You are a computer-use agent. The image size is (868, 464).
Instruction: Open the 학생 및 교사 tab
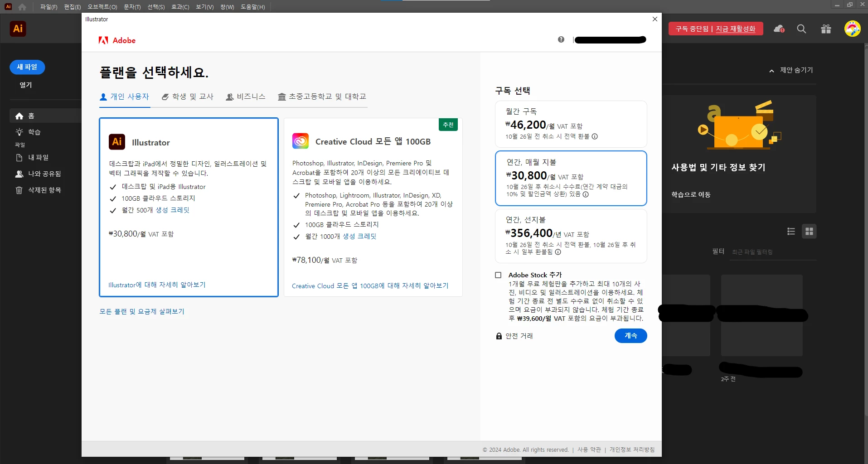point(188,97)
